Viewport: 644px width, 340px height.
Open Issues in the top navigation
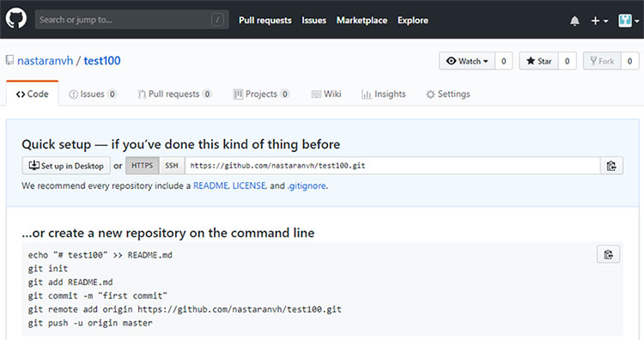tap(313, 20)
